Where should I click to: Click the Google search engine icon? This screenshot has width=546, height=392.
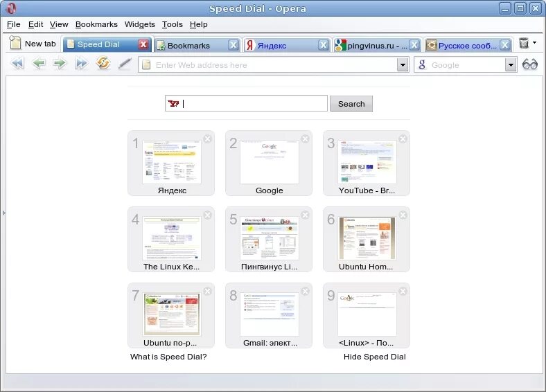(x=422, y=64)
